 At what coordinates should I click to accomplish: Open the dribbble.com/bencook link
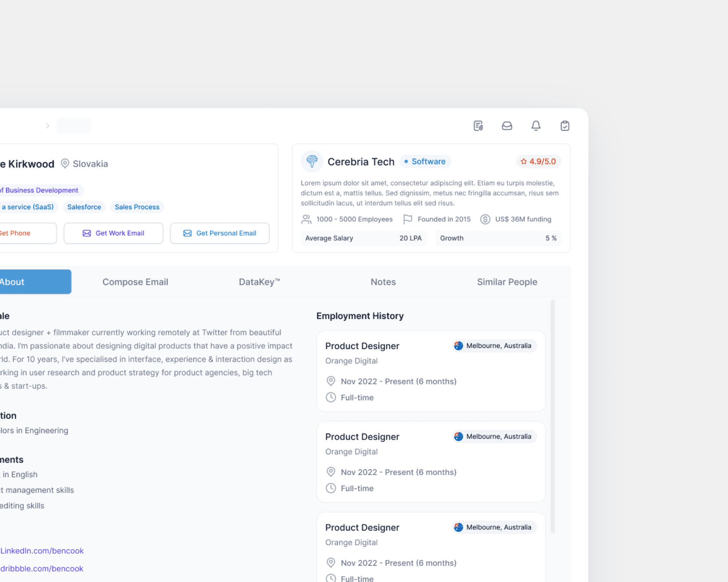pyautogui.click(x=42, y=568)
